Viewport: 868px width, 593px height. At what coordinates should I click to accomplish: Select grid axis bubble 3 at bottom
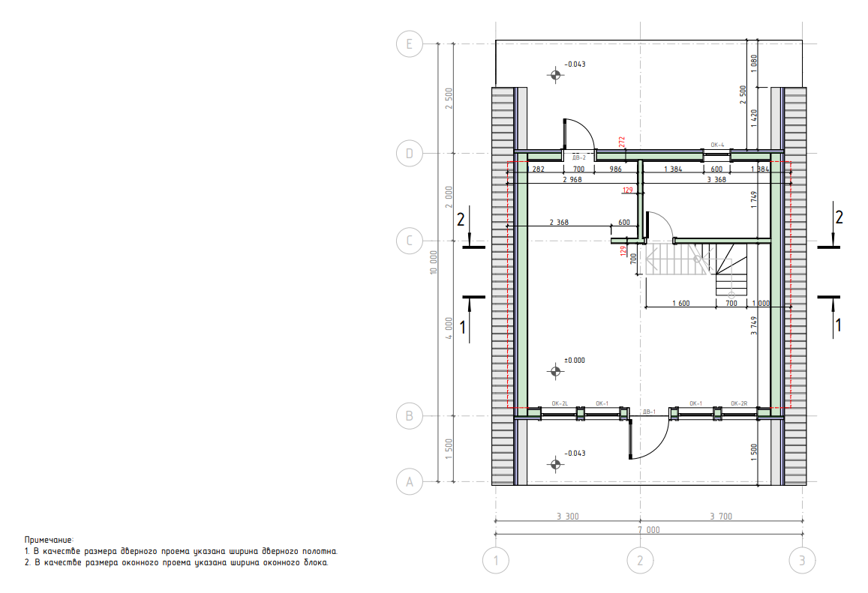coord(802,559)
